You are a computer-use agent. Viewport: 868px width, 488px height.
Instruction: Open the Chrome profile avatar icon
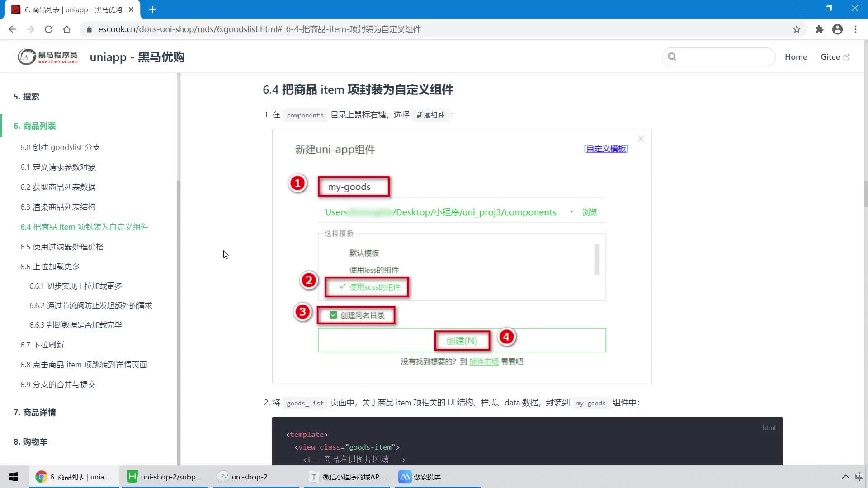tap(837, 29)
